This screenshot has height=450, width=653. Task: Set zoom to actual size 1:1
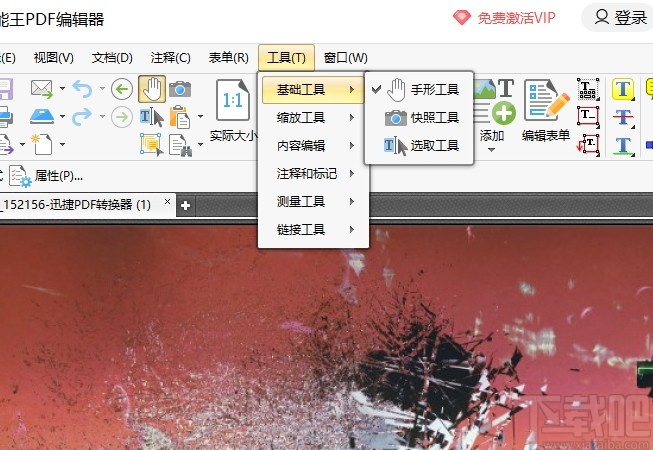(233, 111)
